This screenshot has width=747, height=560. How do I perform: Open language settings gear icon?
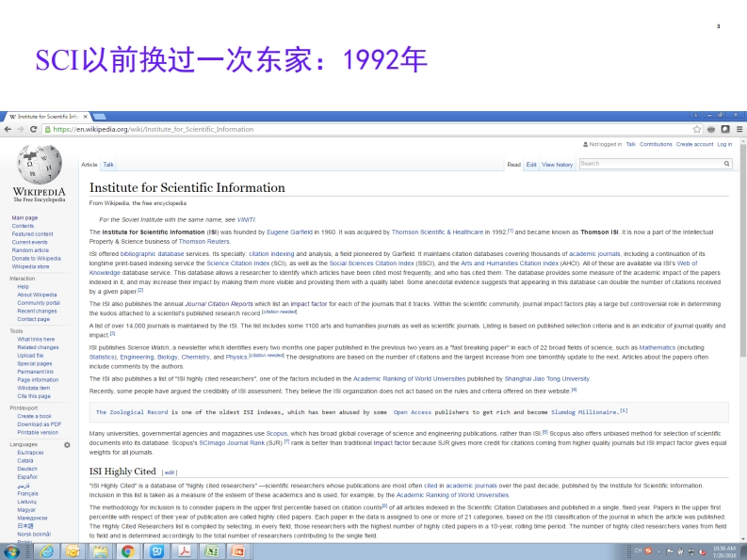tap(67, 445)
